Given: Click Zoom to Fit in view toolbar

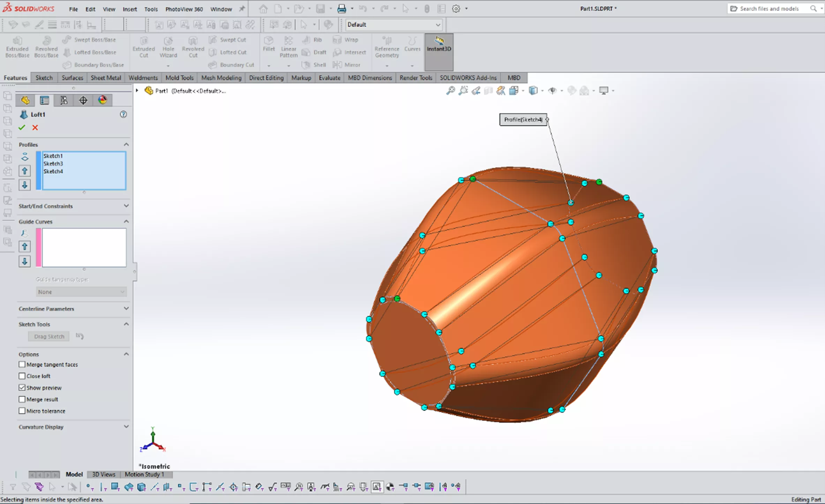Looking at the screenshot, I should (450, 91).
